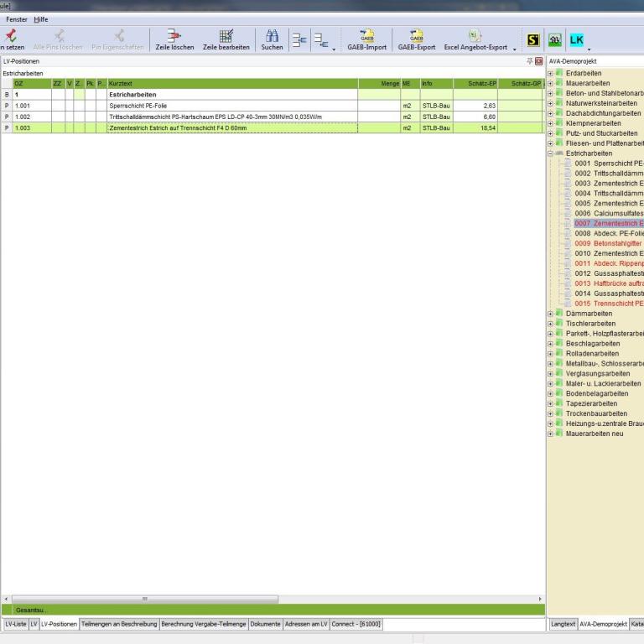Click the yellow S toolbar icon
Screen dimensions: 644x644
pos(533,40)
